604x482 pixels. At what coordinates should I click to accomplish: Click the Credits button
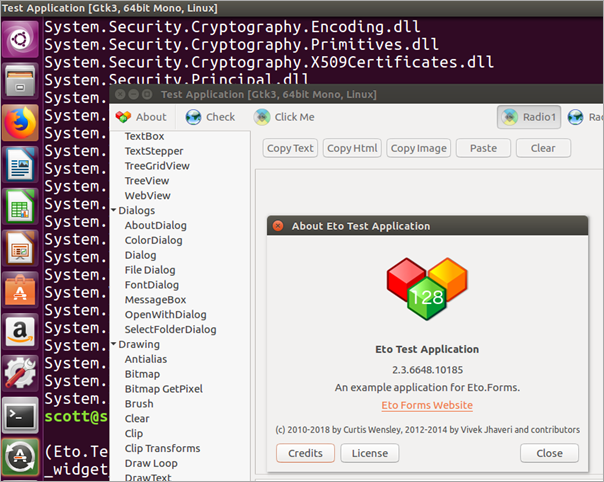(305, 453)
